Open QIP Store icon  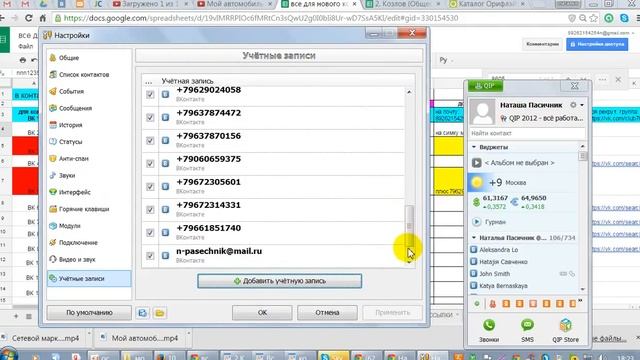pos(565,330)
